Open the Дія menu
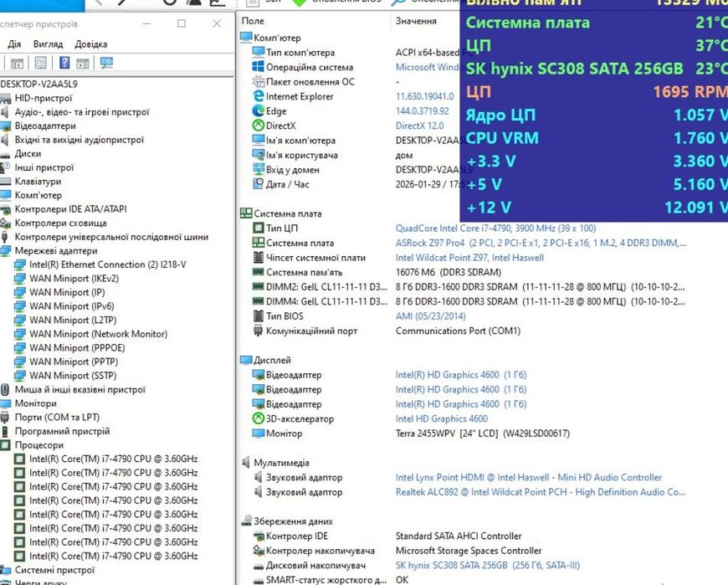The width and height of the screenshot is (728, 585). 14,44
